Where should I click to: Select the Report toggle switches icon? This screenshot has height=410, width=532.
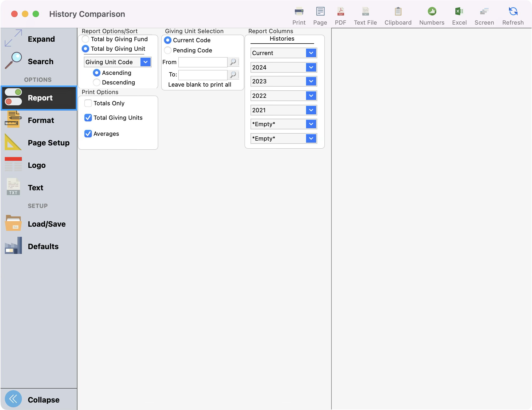coord(13,97)
